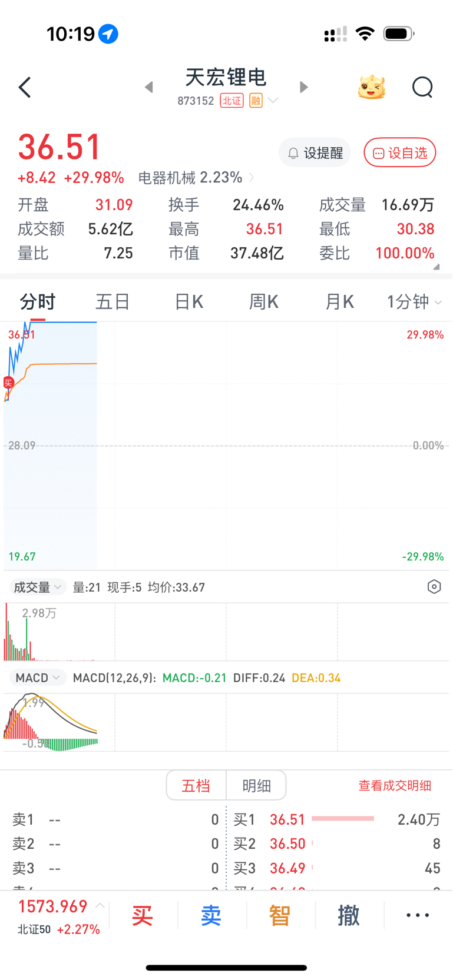Open the MACD indicator dropdown
The height and width of the screenshot is (980, 453).
(x=37, y=677)
